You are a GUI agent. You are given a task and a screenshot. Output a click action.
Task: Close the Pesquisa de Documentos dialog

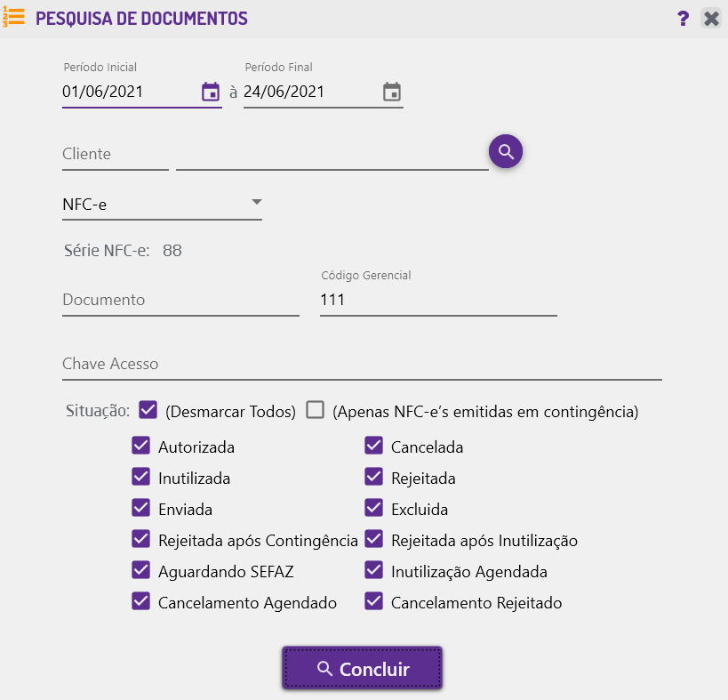(x=710, y=19)
